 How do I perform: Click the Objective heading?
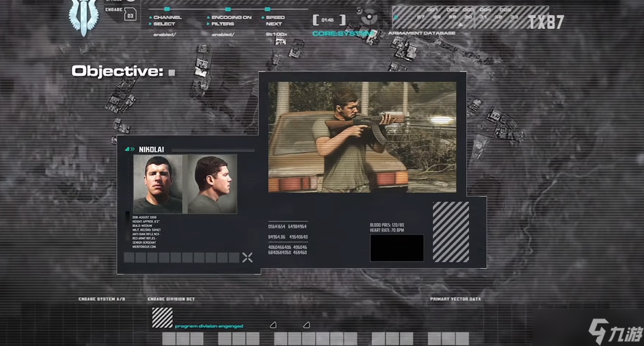pos(117,72)
